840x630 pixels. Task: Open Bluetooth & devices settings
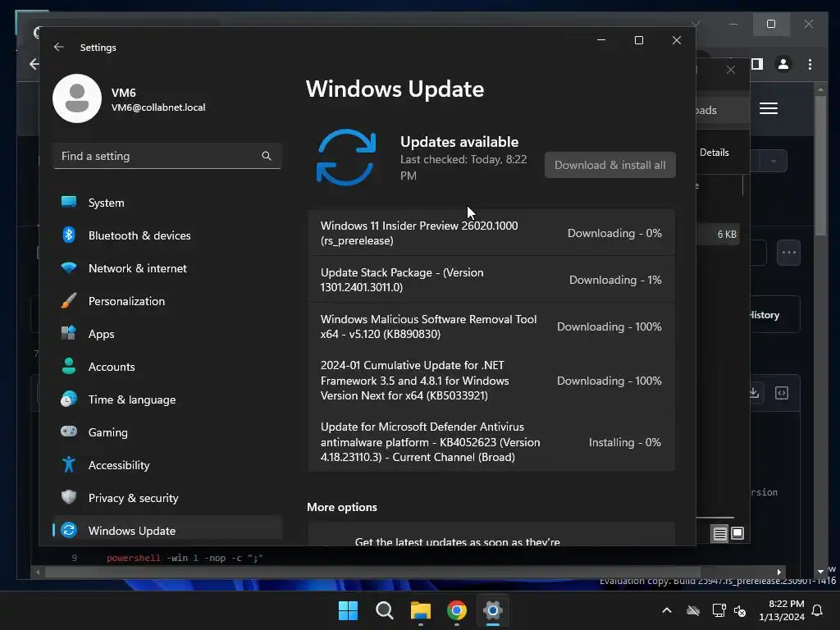click(x=167, y=235)
